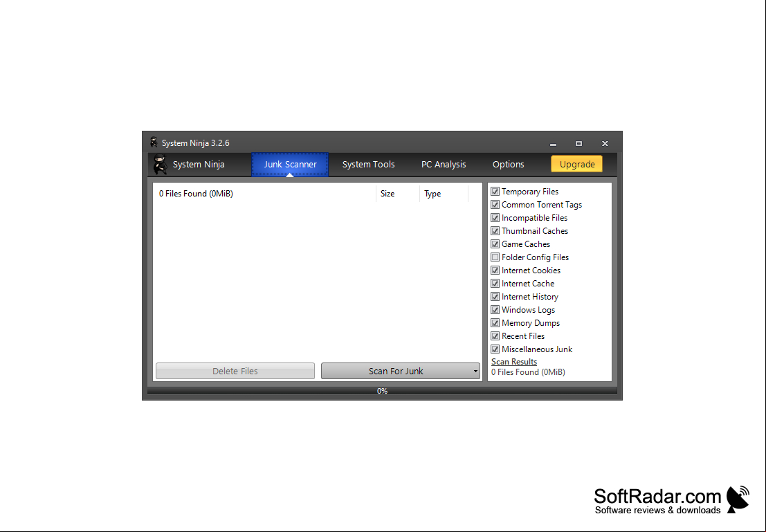
Task: Maximize the System Ninja window
Action: click(x=579, y=144)
